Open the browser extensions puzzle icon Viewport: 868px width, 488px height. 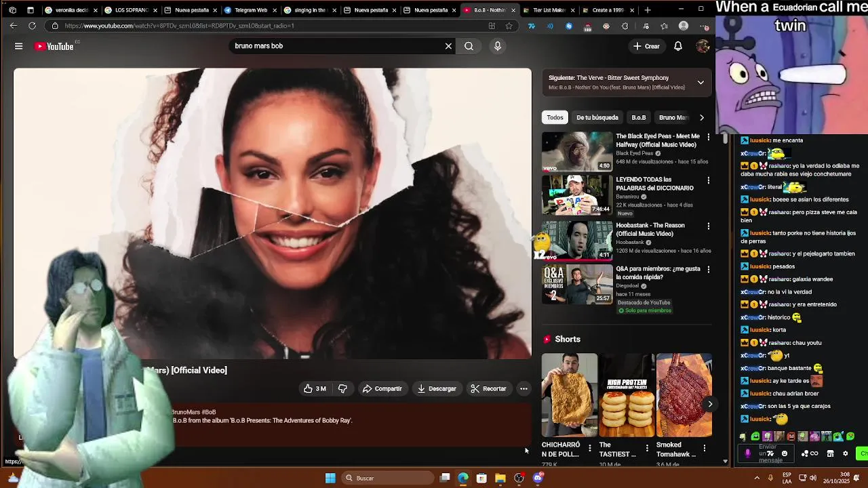click(625, 26)
